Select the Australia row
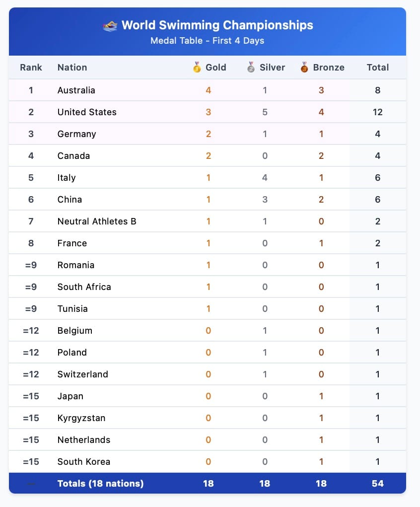This screenshot has width=420, height=507. tap(207, 90)
